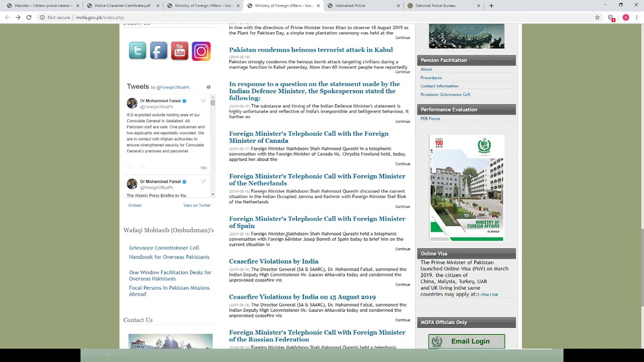Open the browser extension icon with the red badge
The width and height of the screenshot is (644, 362).
click(611, 18)
